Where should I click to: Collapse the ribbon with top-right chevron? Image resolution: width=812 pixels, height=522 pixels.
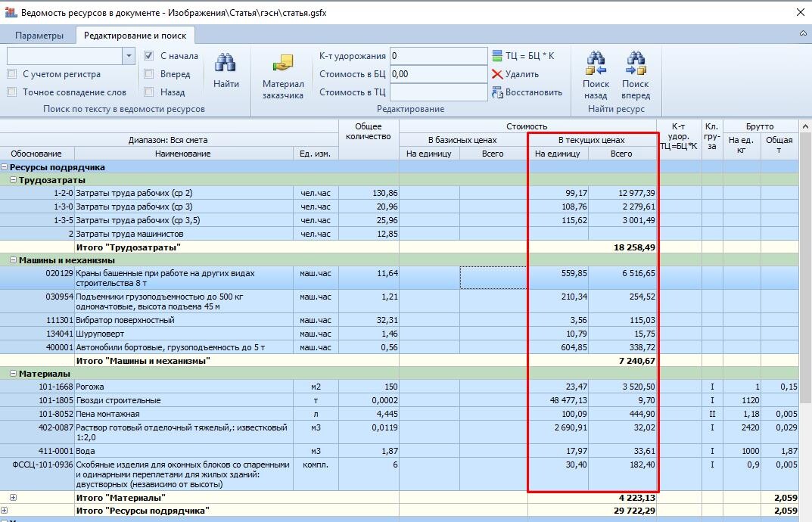click(x=803, y=33)
